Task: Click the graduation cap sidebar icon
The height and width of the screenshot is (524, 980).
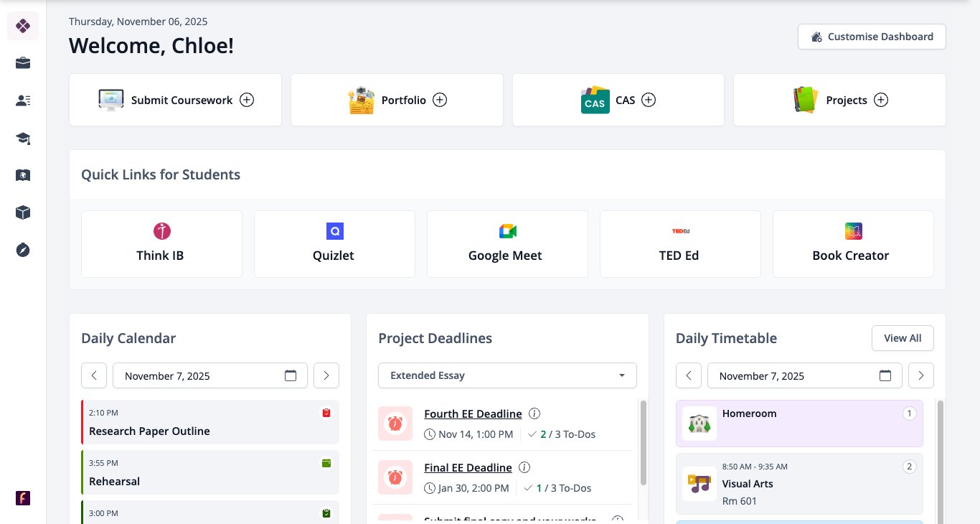Action: 23,138
